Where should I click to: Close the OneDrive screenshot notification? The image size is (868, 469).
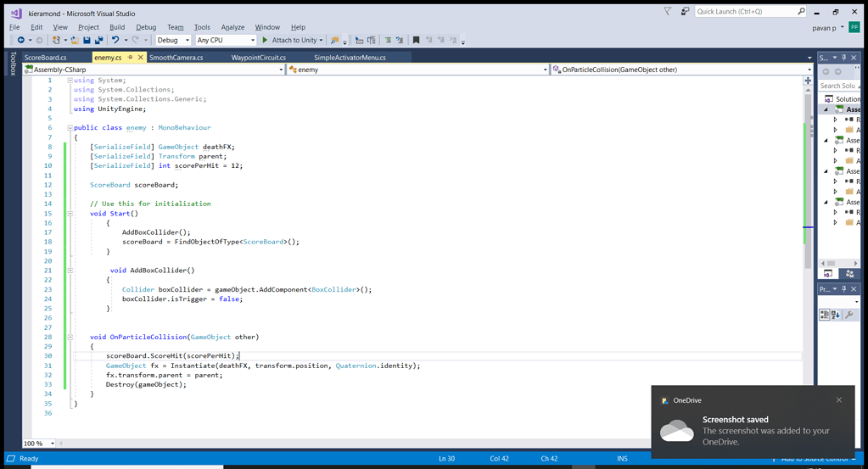pyautogui.click(x=839, y=400)
